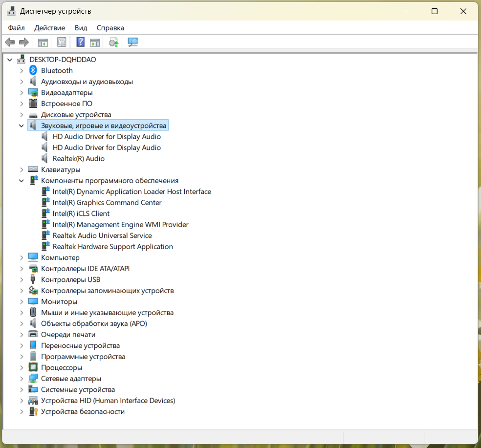Viewport: 481px width, 448px height.
Task: Click the Scan for hardware changes icon
Action: [x=133, y=42]
